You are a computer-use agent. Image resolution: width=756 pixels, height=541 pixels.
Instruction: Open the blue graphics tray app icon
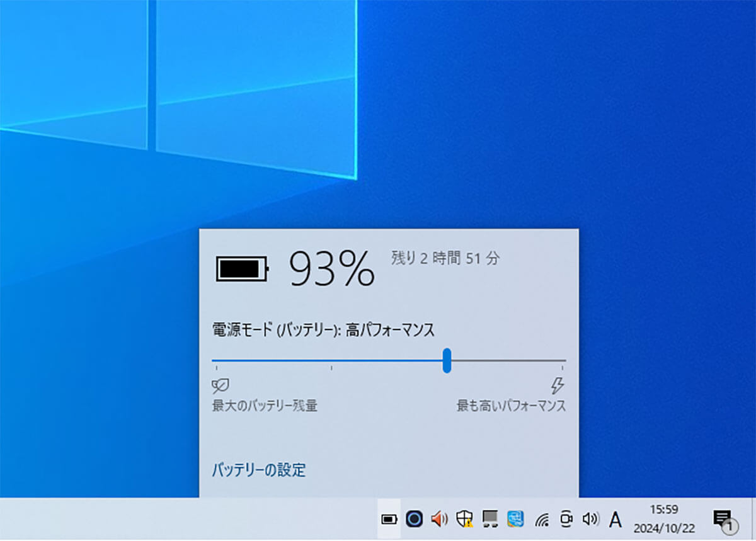click(x=515, y=519)
